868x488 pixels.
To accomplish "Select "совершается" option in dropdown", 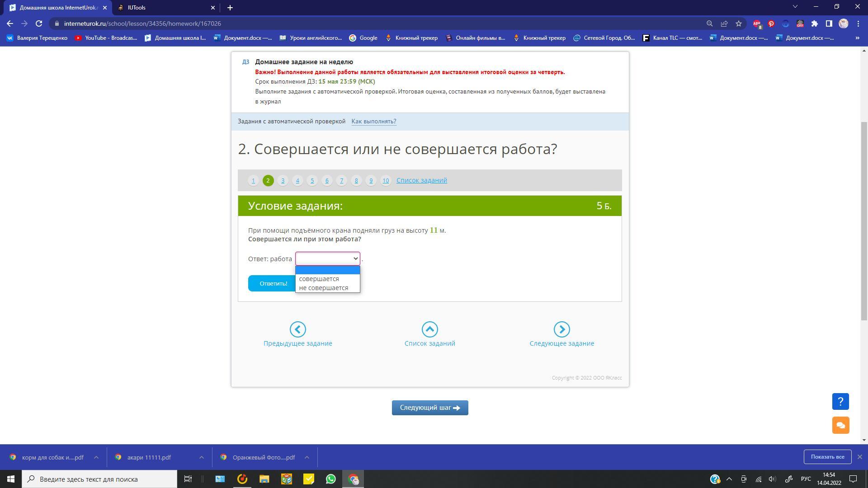I will pos(319,279).
